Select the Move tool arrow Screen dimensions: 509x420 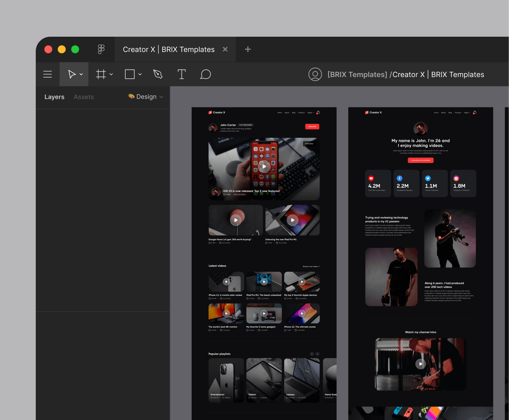[x=72, y=74]
